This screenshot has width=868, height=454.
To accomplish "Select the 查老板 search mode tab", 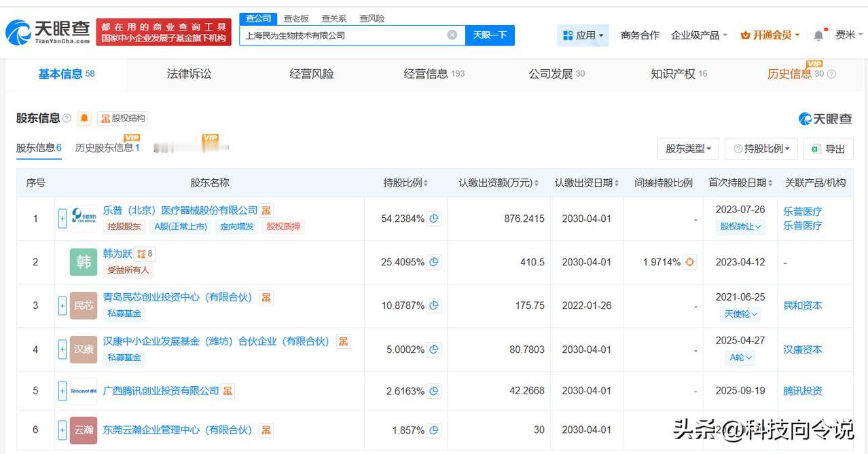I will click(296, 18).
